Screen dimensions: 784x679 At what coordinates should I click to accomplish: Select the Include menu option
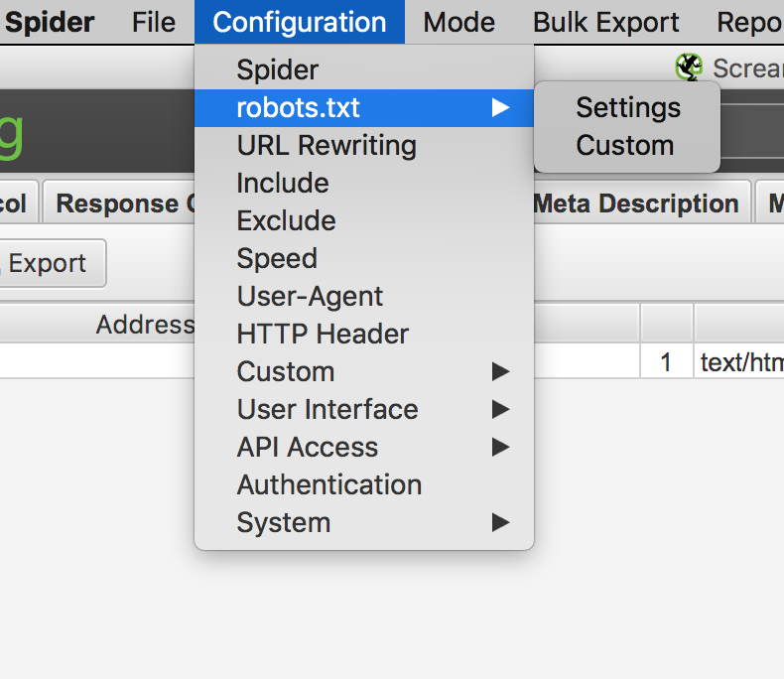click(x=283, y=183)
